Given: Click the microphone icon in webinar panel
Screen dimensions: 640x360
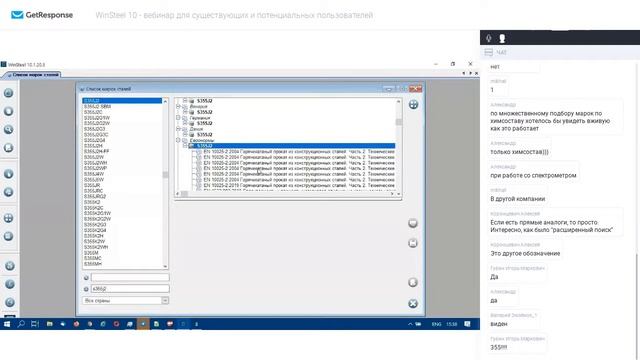Looking at the screenshot, I should (489, 38).
